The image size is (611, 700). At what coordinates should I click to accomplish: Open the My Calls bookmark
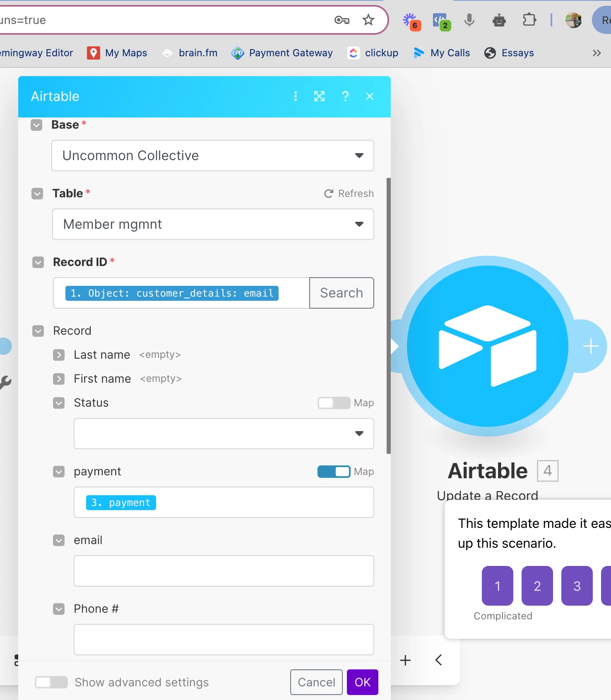point(441,53)
